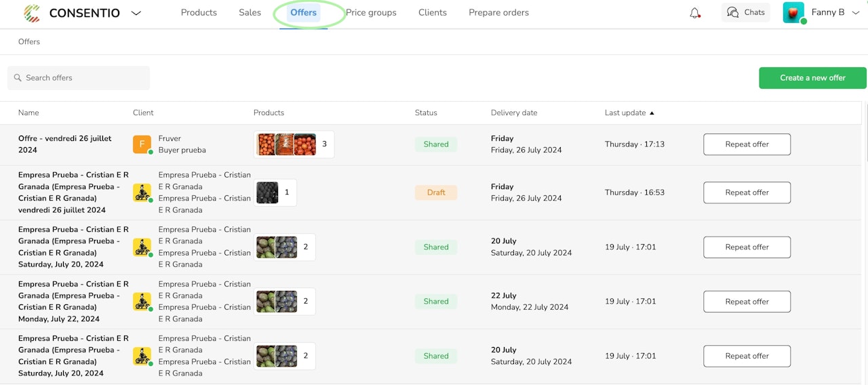Click the Offers breadcrumb link

pyautogui.click(x=29, y=42)
